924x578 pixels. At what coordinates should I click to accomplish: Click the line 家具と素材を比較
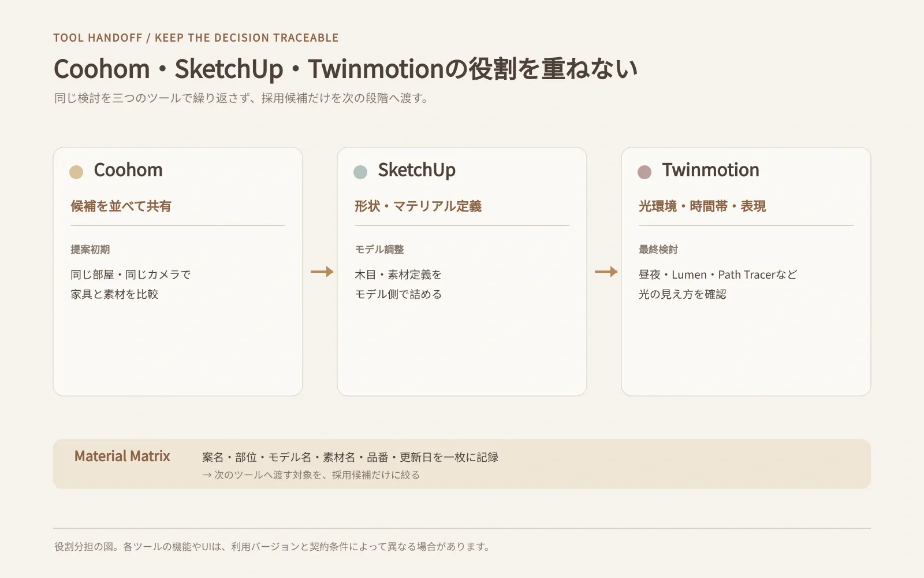[114, 294]
